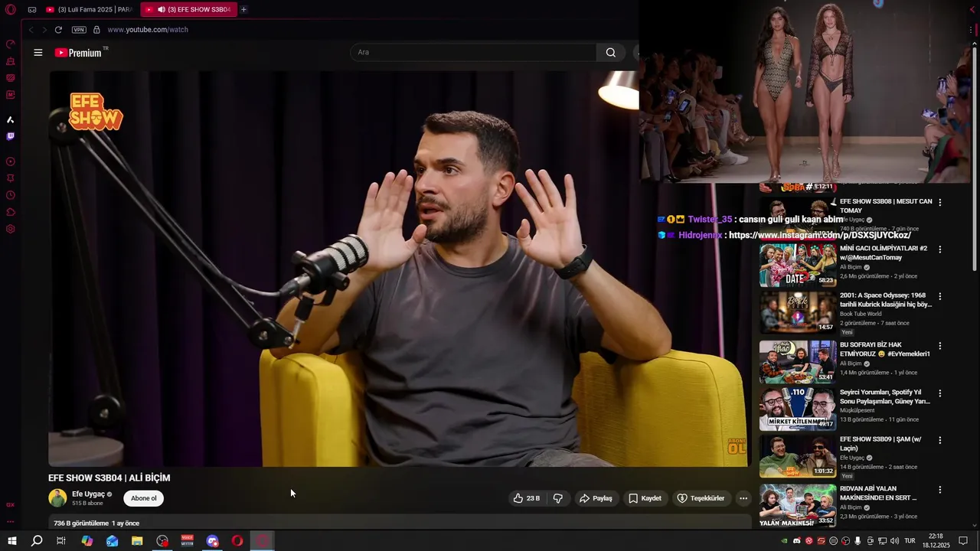Open more actions ellipsis beside Teşekkürler

point(743,498)
